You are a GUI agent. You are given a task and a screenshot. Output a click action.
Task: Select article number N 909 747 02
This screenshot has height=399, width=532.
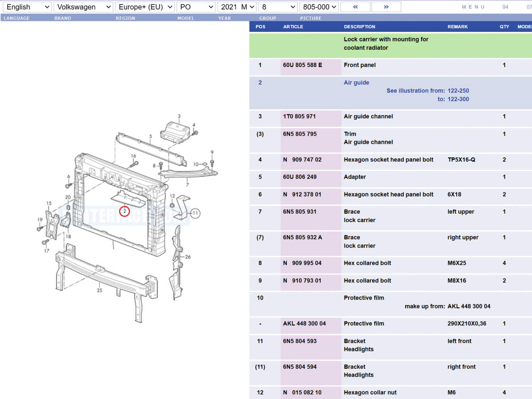pos(302,160)
